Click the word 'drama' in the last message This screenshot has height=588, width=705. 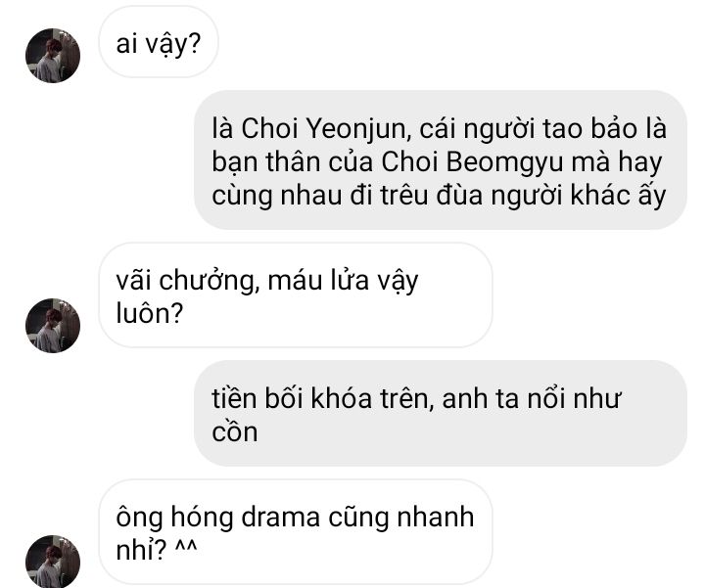(x=281, y=518)
